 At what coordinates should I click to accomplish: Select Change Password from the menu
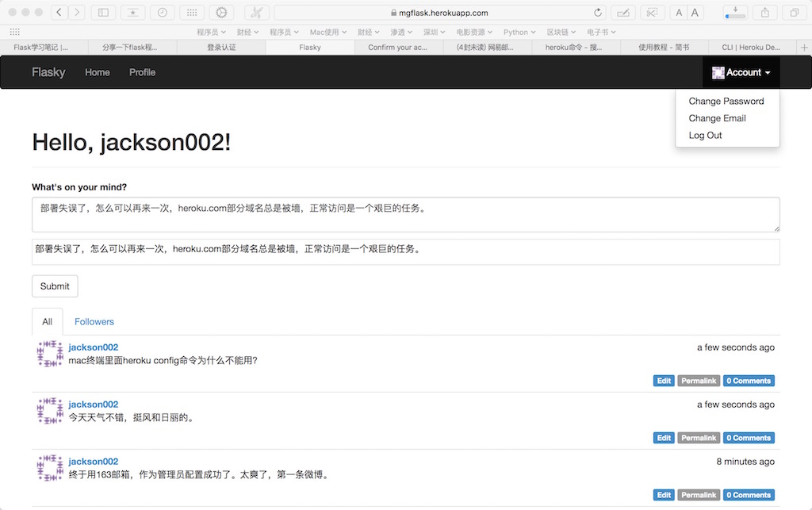tap(726, 101)
